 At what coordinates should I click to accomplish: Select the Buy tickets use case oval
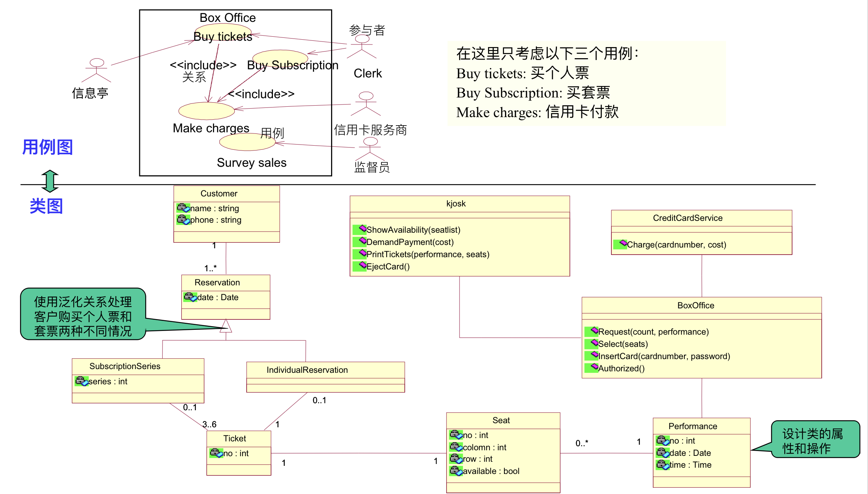[x=223, y=32]
